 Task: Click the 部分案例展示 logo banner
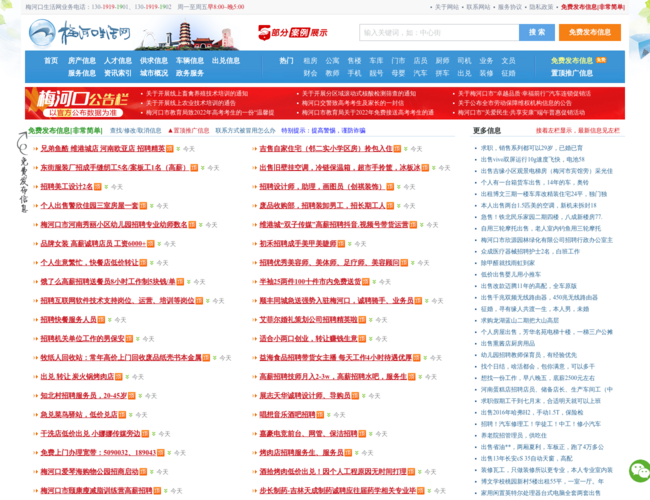tap(293, 32)
